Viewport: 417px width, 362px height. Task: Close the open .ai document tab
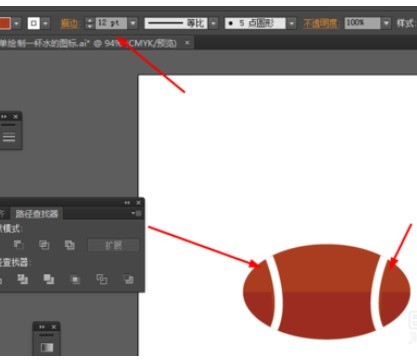click(x=187, y=43)
